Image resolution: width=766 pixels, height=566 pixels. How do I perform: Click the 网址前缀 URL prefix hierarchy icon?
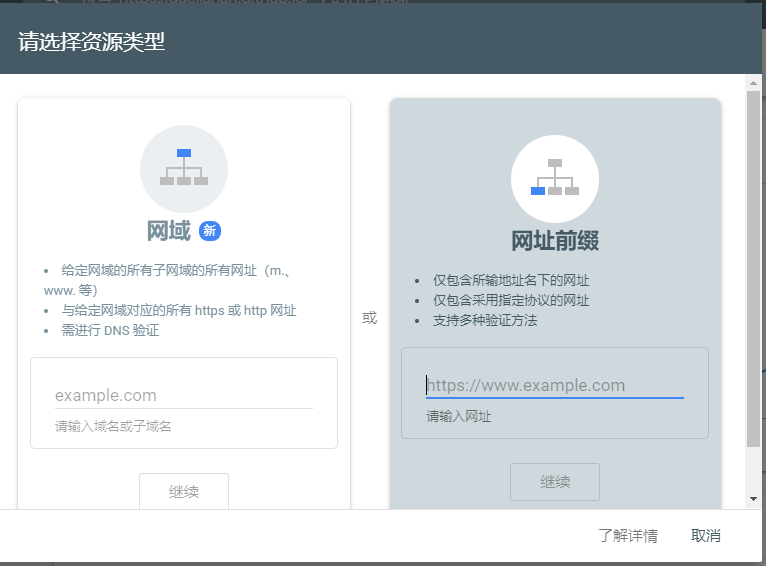click(x=555, y=179)
